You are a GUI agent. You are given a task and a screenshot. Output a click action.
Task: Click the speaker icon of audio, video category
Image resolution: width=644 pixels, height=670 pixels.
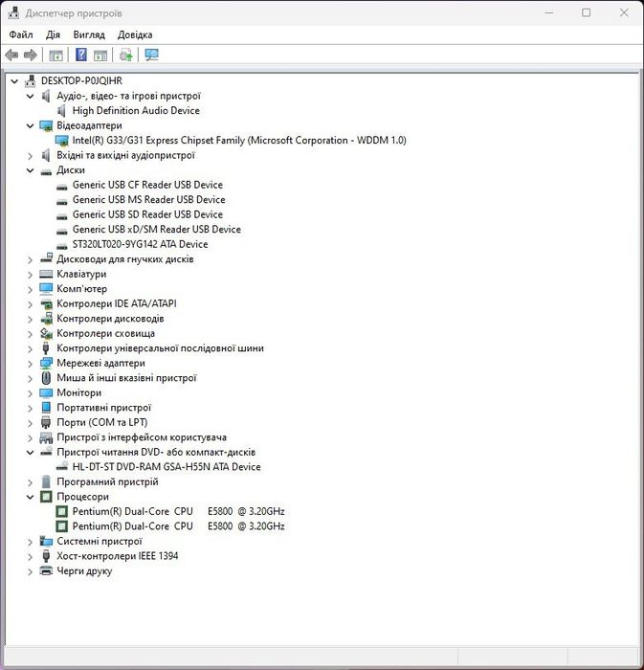click(46, 96)
